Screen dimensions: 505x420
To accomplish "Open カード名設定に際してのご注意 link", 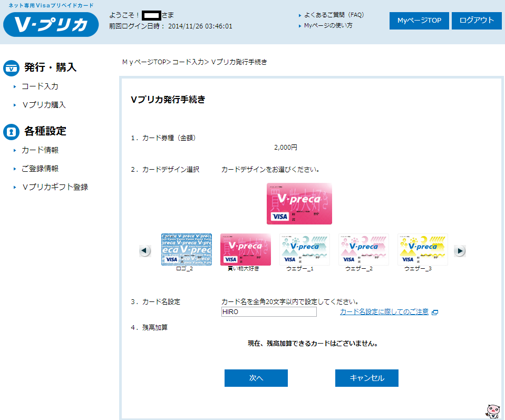I will pos(384,311).
